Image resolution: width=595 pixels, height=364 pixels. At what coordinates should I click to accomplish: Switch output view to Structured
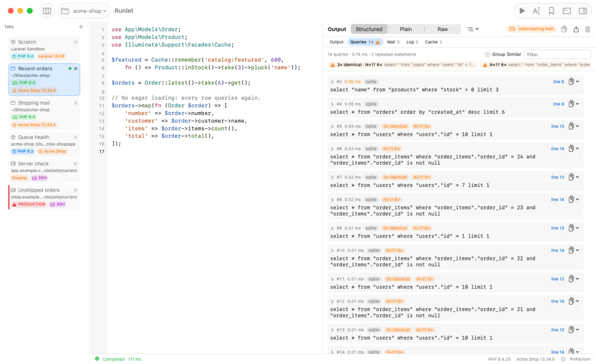click(x=369, y=29)
